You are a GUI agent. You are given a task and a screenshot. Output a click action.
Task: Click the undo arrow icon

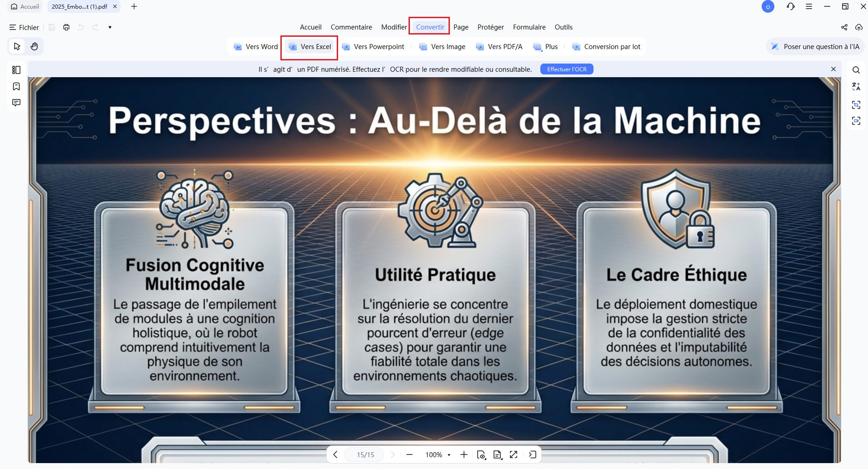(81, 27)
